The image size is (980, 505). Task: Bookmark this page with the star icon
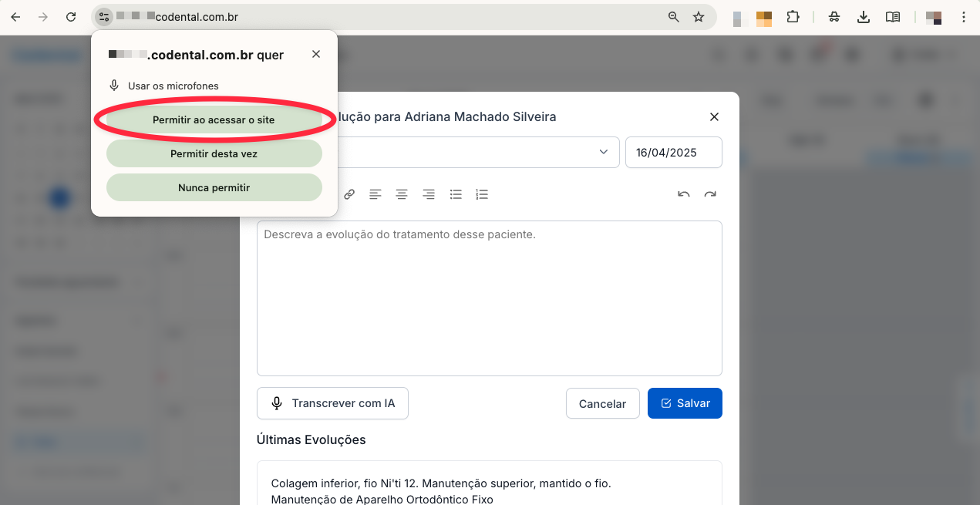[x=699, y=17]
